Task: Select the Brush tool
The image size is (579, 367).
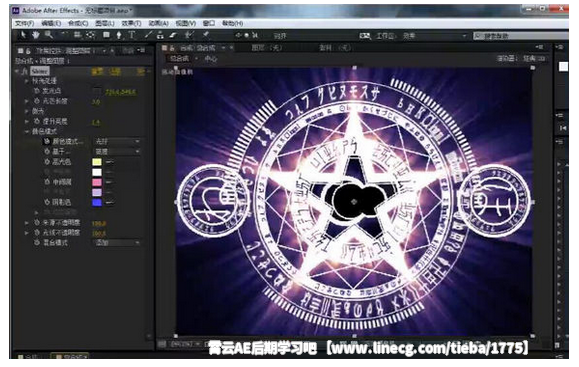Action: pyautogui.click(x=148, y=35)
